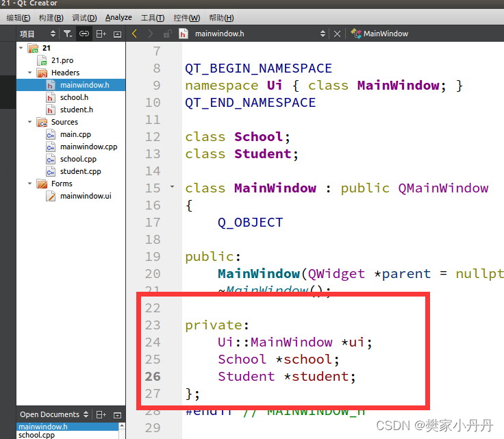Click the mainwindow.h header file icon in toolbar

tap(183, 34)
